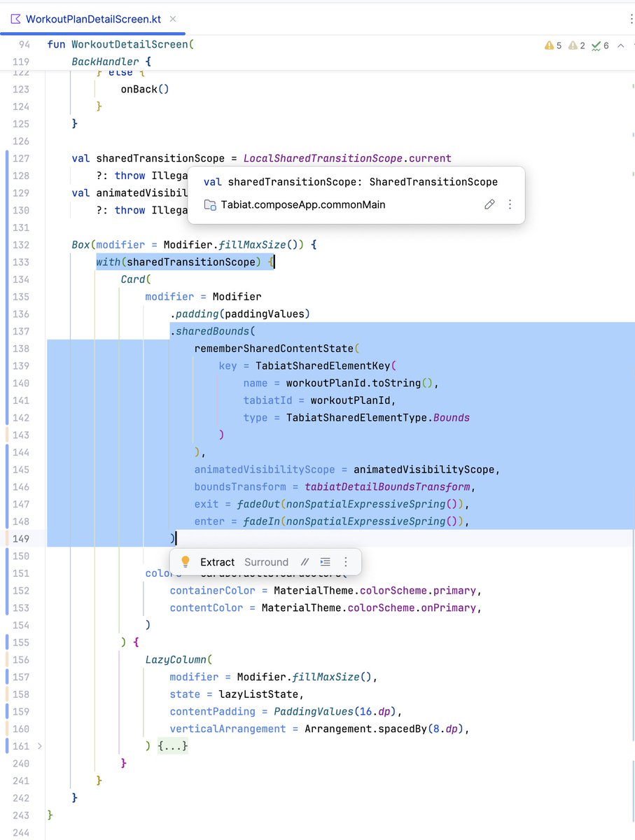The width and height of the screenshot is (635, 840).
Task: Expand the folded {...} placeholder
Action: (x=172, y=746)
